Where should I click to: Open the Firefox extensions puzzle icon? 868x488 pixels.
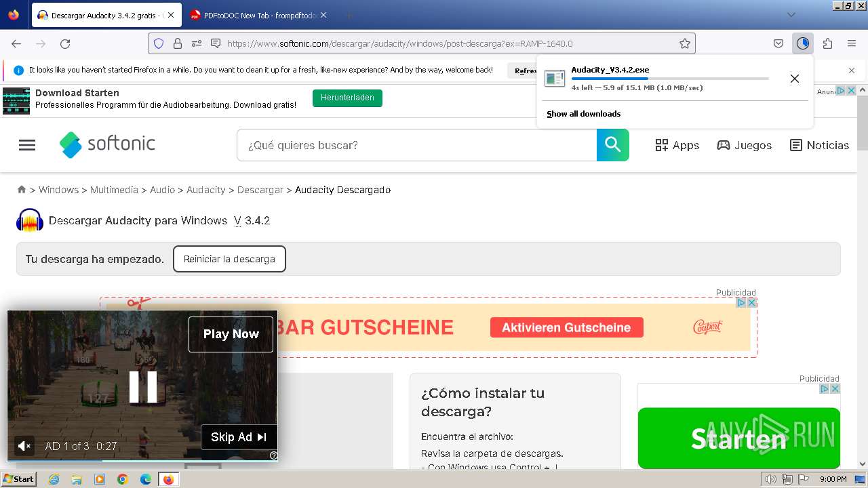[827, 43]
